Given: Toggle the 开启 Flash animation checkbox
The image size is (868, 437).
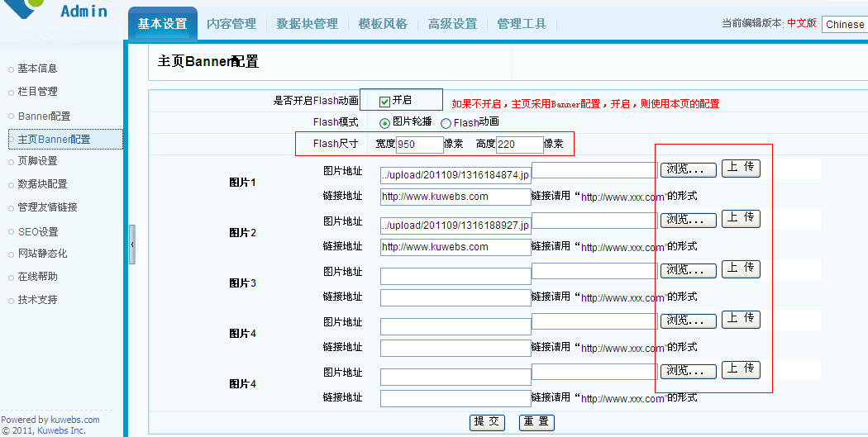Looking at the screenshot, I should coord(384,102).
